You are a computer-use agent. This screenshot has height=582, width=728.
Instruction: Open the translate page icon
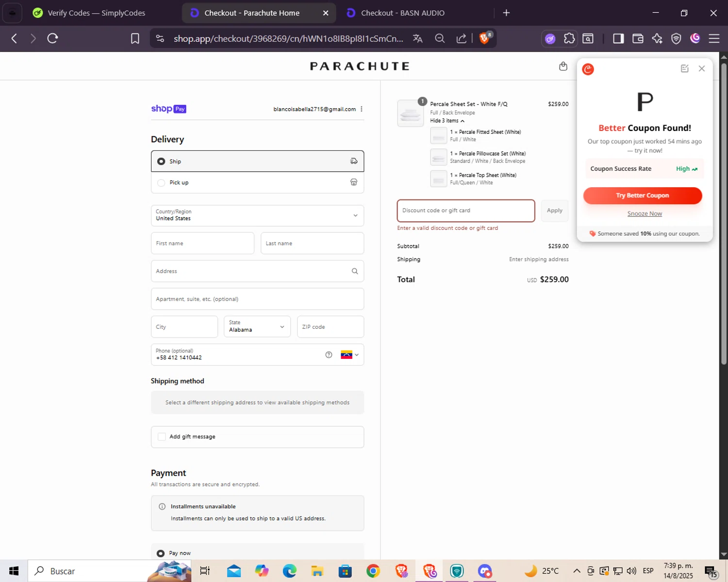click(x=417, y=38)
